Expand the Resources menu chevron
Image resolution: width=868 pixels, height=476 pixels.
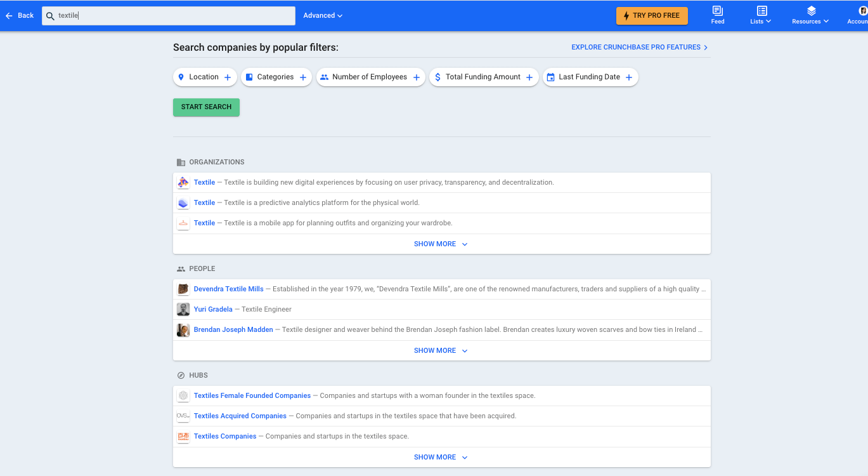[826, 22]
